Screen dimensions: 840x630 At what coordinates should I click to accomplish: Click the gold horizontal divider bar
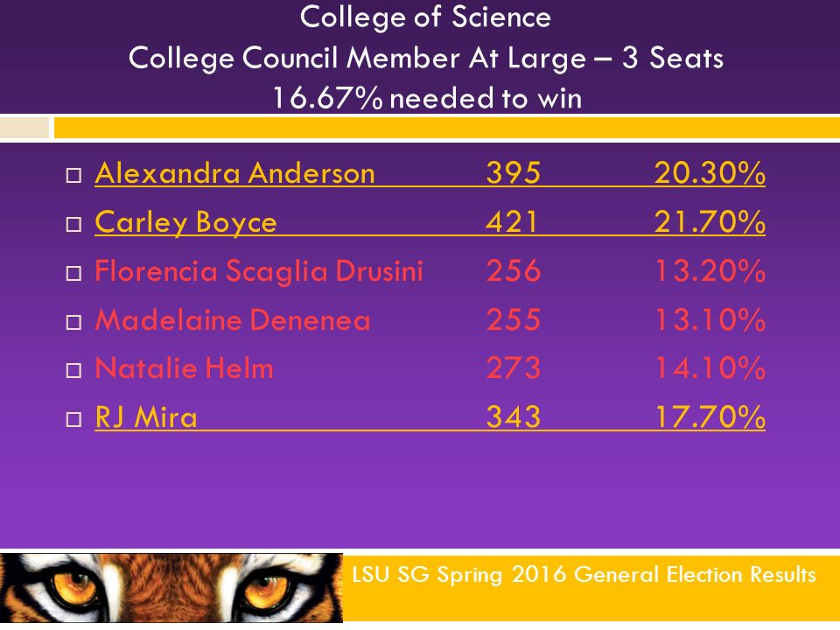[447, 128]
